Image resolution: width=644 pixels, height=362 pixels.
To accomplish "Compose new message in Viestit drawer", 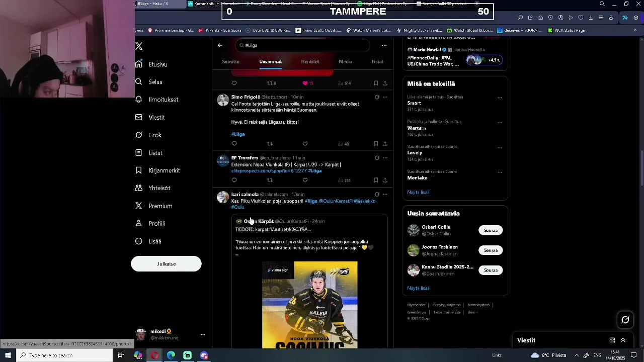I will click(x=612, y=340).
